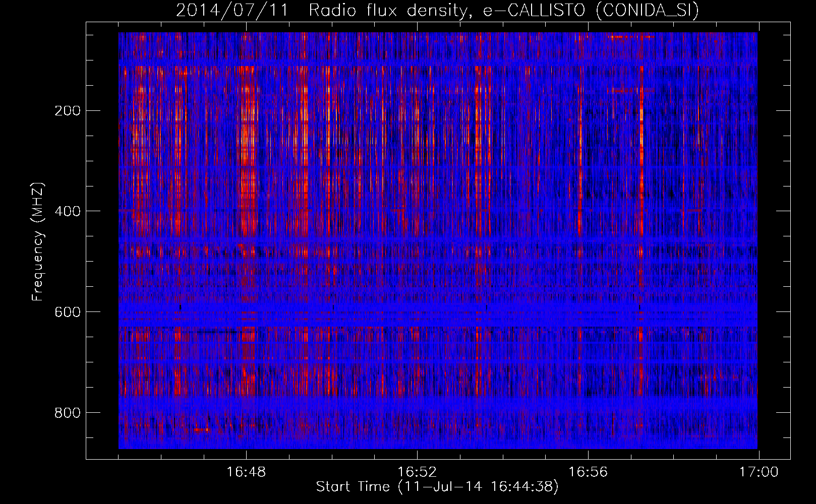Click the '16:52' time axis label

click(x=417, y=472)
